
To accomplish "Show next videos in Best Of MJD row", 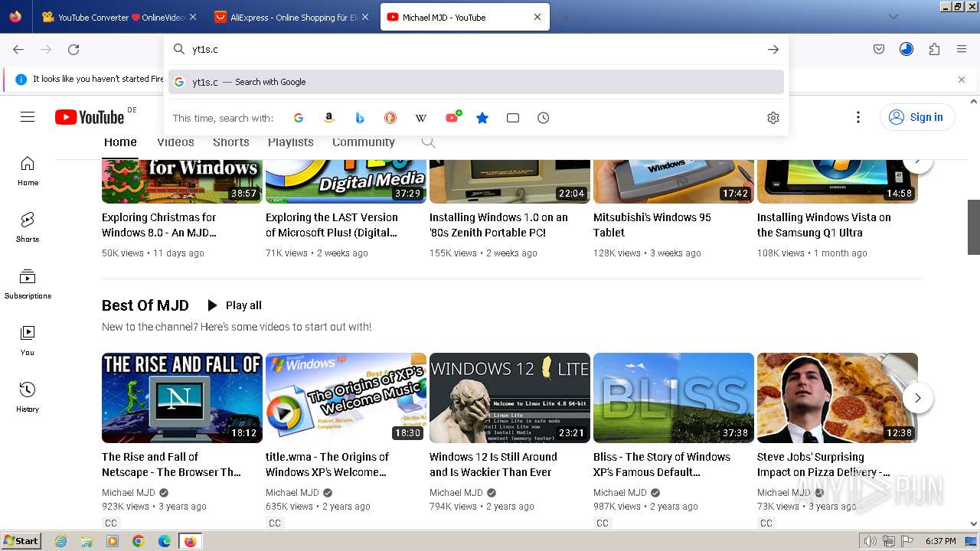I will click(918, 398).
